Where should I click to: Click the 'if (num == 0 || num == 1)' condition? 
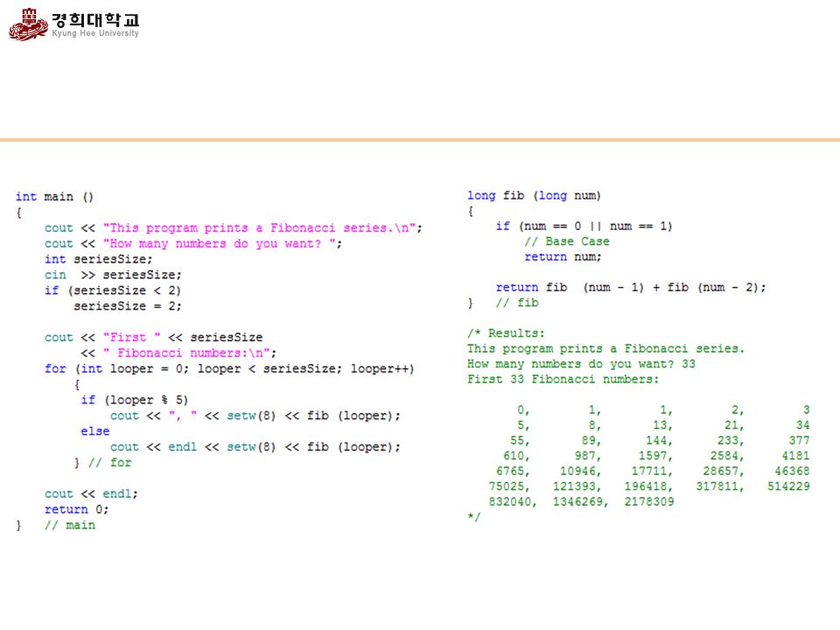pyautogui.click(x=584, y=226)
